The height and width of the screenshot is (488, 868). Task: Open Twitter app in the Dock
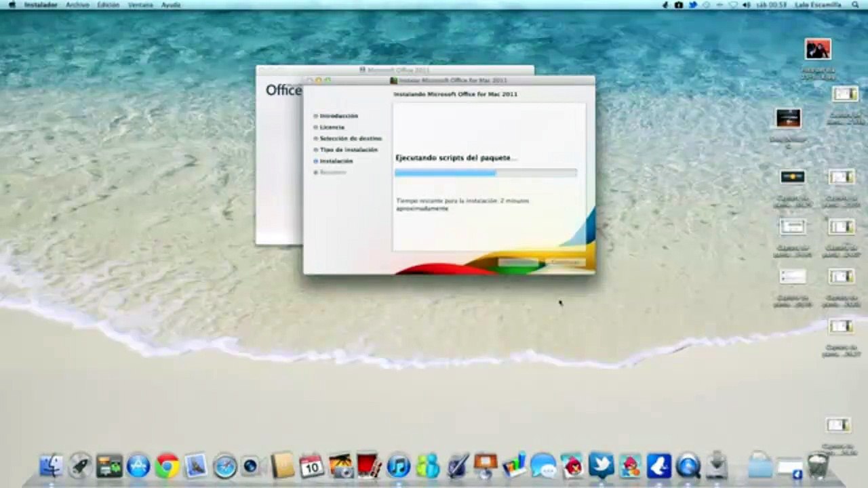(601, 466)
